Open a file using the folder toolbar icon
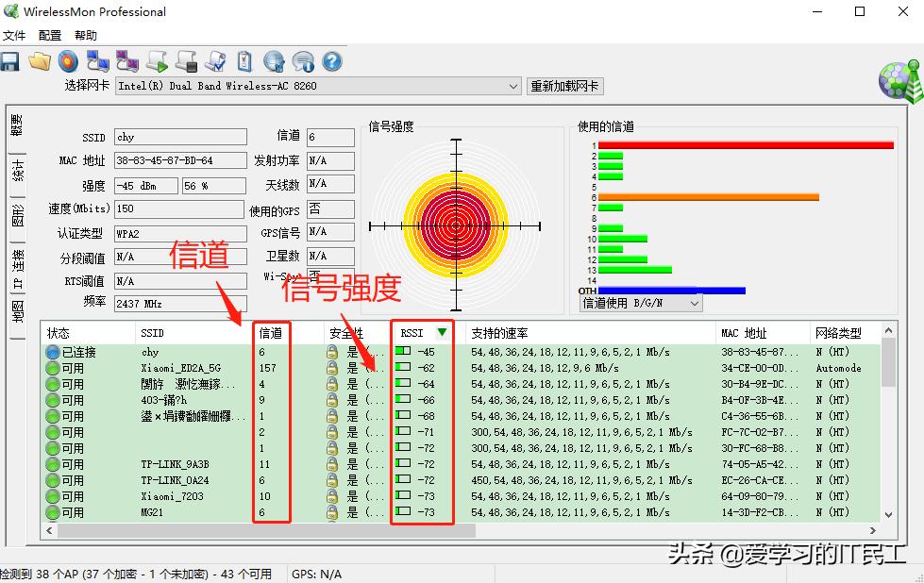The image size is (924, 583). point(39,60)
